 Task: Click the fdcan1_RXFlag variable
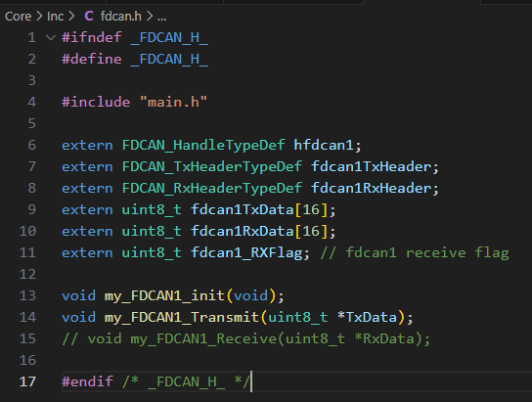246,253
